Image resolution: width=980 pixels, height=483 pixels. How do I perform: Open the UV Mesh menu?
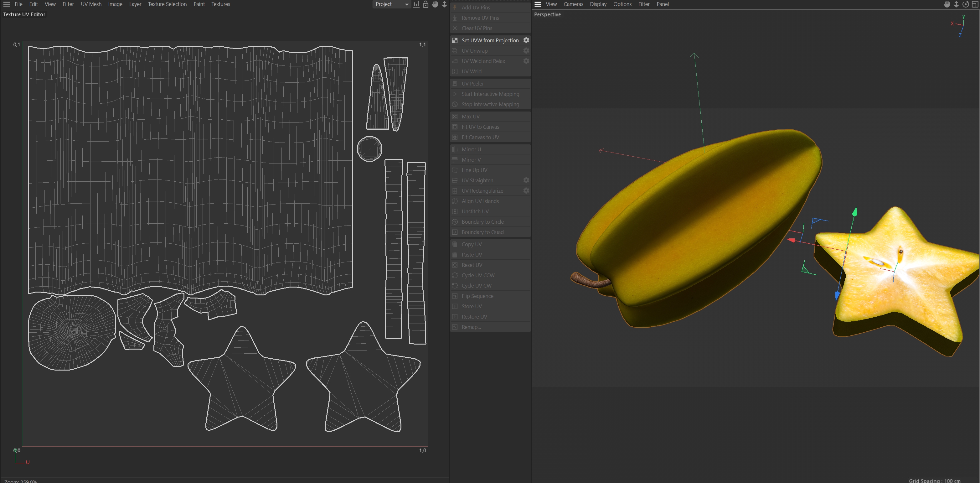(91, 4)
